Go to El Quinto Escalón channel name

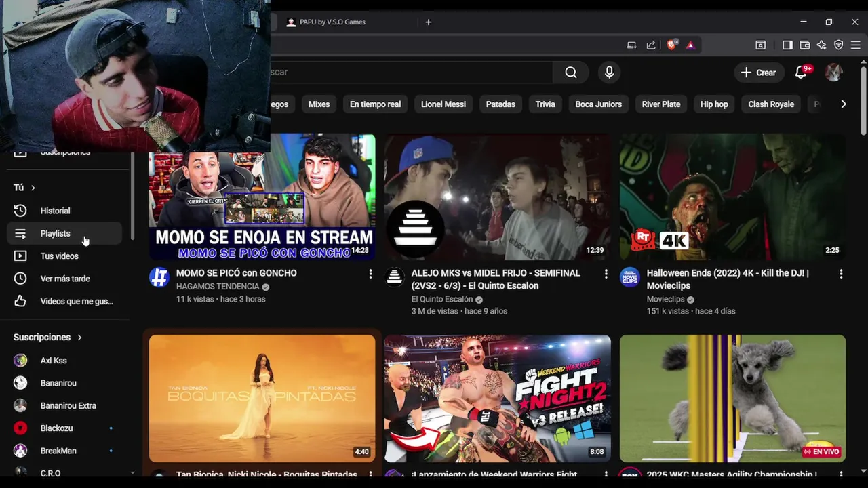tap(442, 300)
